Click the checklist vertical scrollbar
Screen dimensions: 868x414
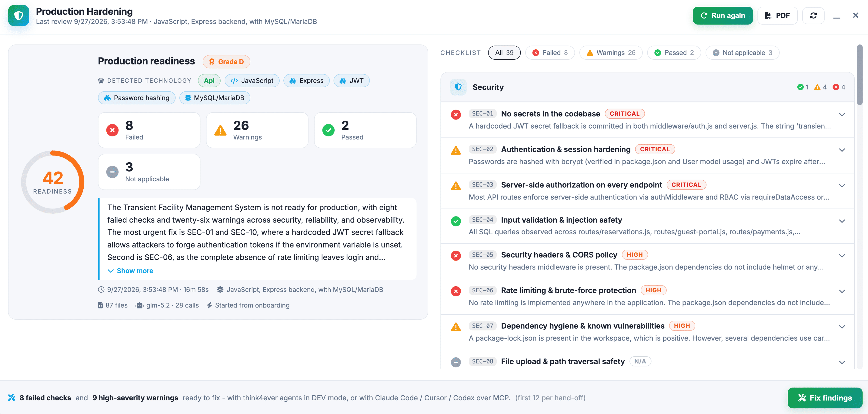tap(860, 75)
